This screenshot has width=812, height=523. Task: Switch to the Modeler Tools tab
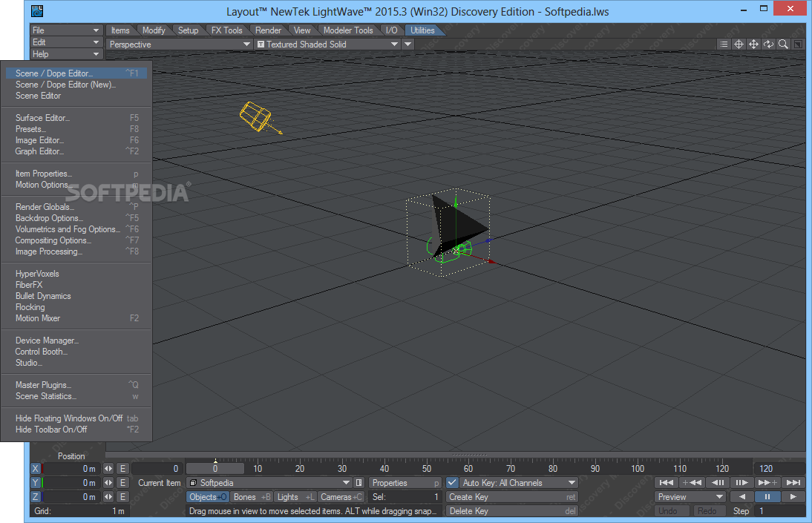coord(348,30)
